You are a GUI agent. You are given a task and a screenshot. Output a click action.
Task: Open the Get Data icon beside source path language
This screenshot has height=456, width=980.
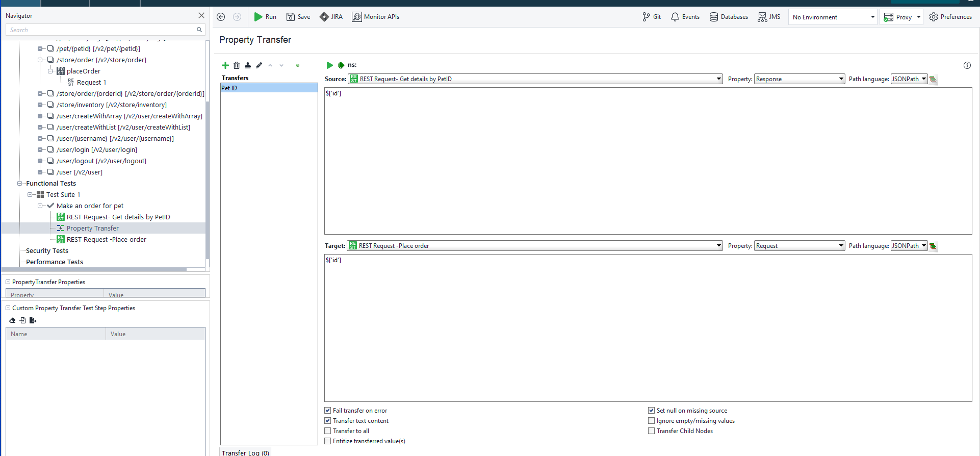point(933,79)
